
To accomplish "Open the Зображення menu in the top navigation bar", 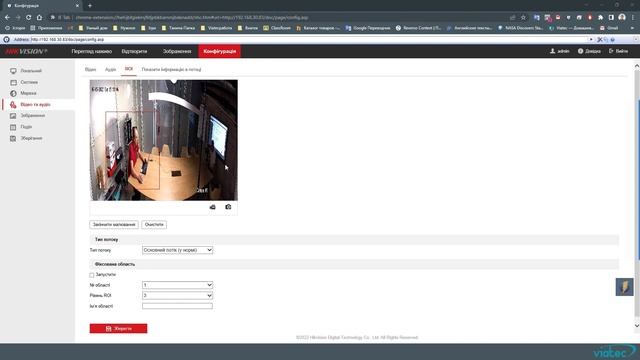I will point(177,51).
